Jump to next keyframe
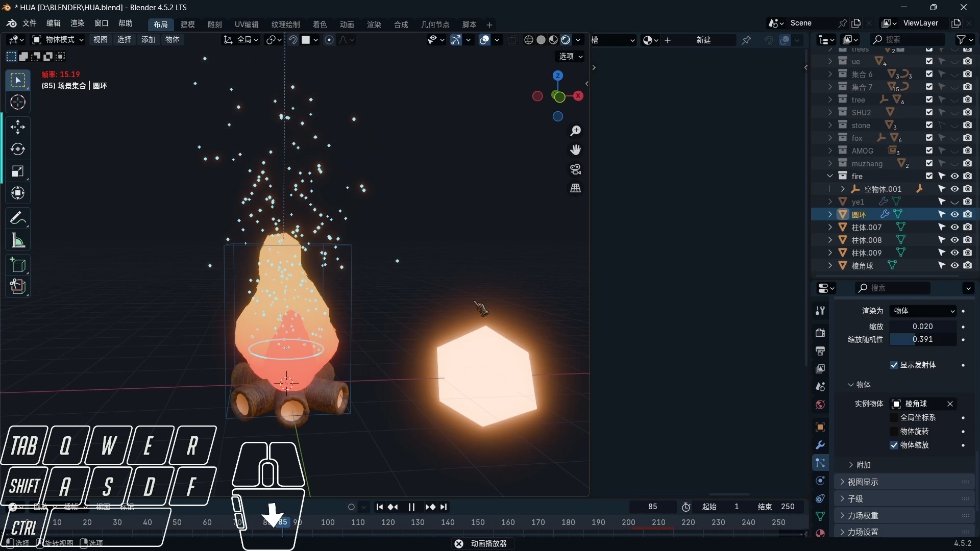Image resolution: width=980 pixels, height=551 pixels. pyautogui.click(x=430, y=507)
